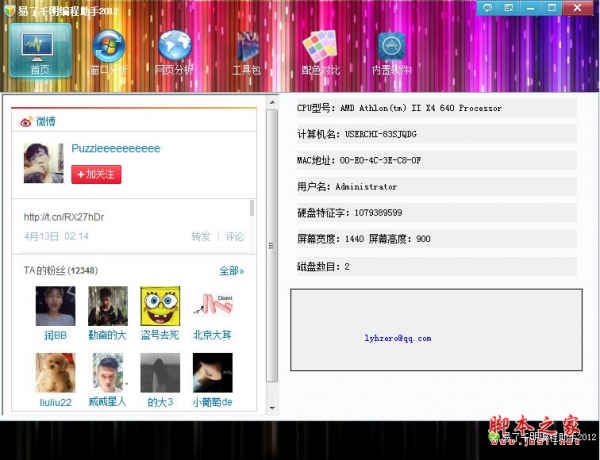Viewport: 600px width, 460px height.
Task: Click the 磁盘数目 2 field
Action: (x=437, y=266)
